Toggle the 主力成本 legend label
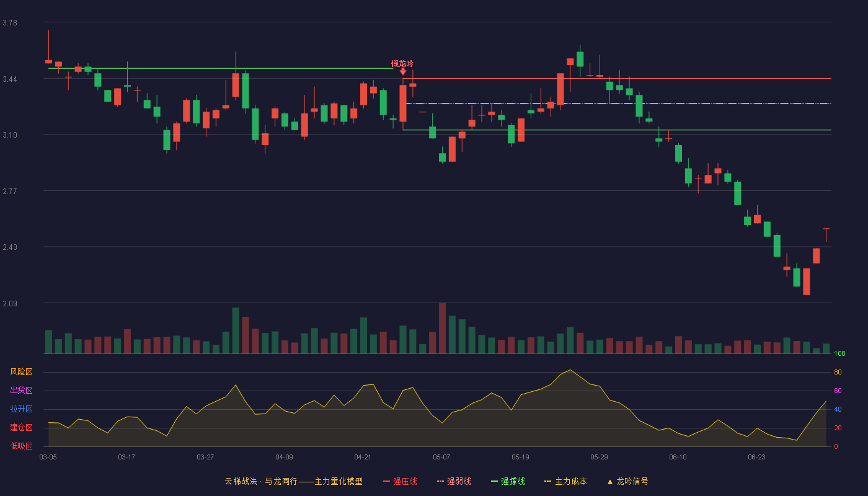 point(570,481)
